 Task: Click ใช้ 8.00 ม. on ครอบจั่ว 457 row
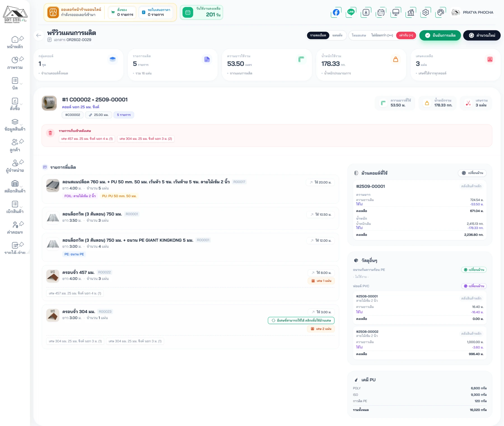[321, 273]
